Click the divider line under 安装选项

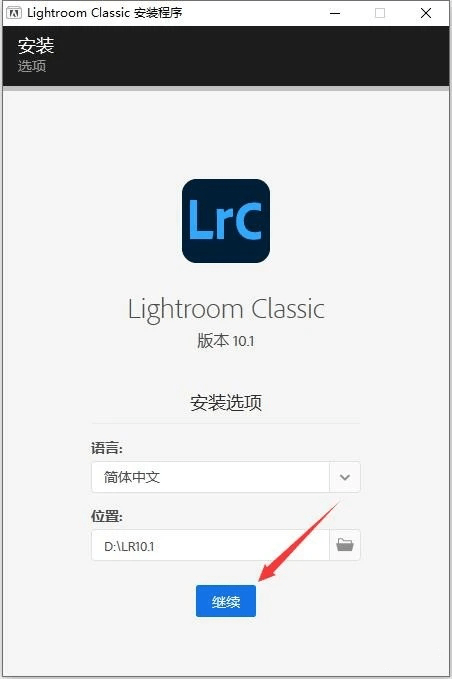(x=226, y=423)
